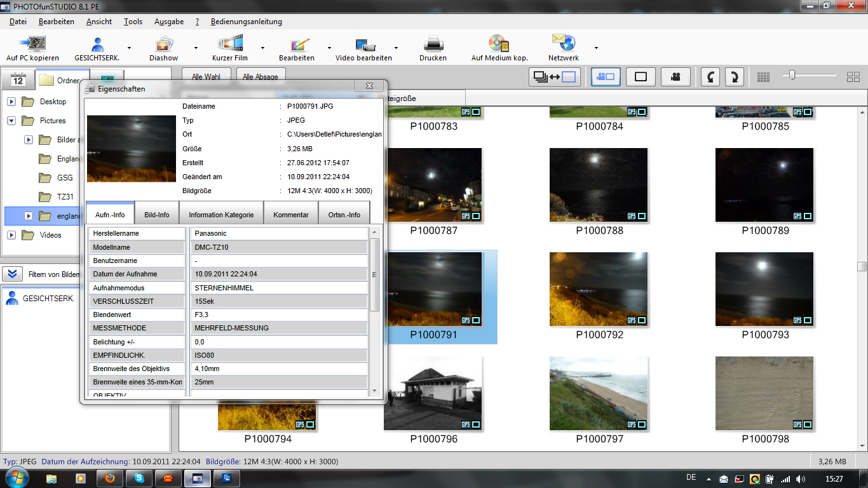
Task: Select the P1000796 black-and-white hut thumbnail
Action: [433, 393]
